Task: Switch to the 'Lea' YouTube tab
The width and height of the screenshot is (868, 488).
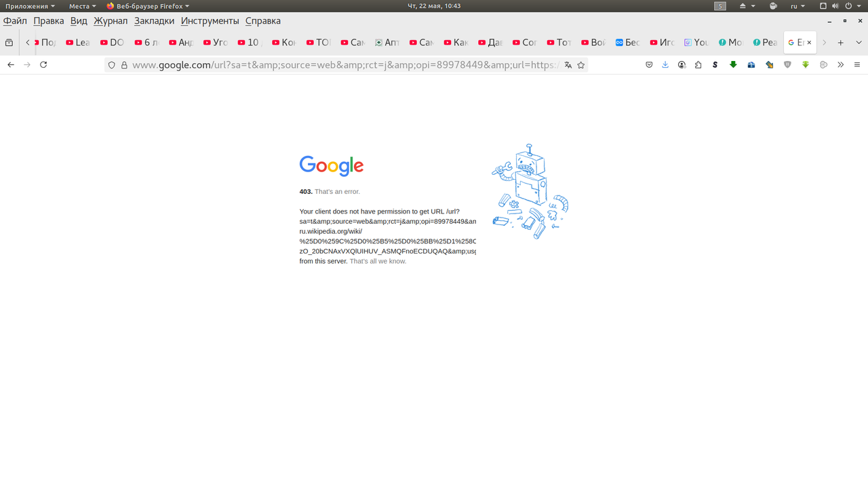Action: 79,42
